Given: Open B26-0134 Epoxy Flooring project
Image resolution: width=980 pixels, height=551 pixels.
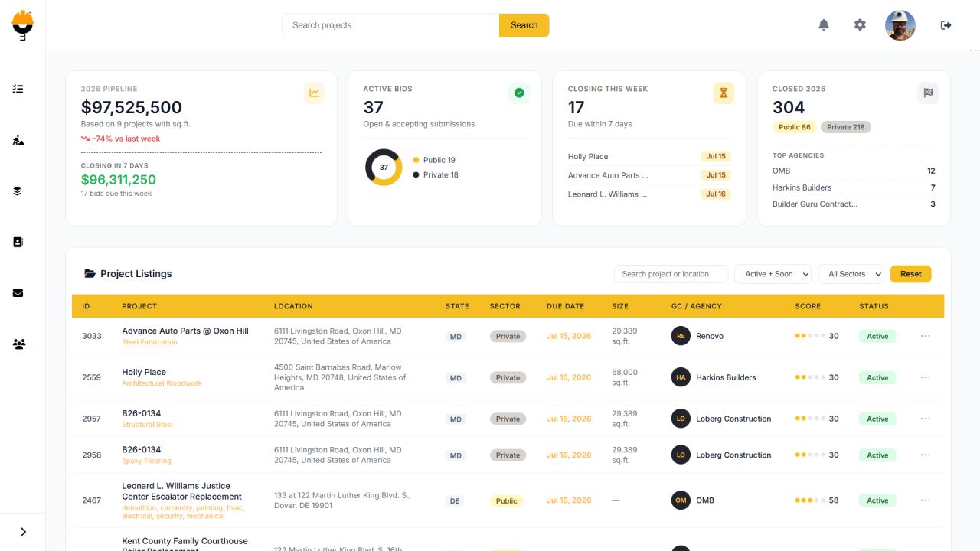Looking at the screenshot, I should coord(142,449).
